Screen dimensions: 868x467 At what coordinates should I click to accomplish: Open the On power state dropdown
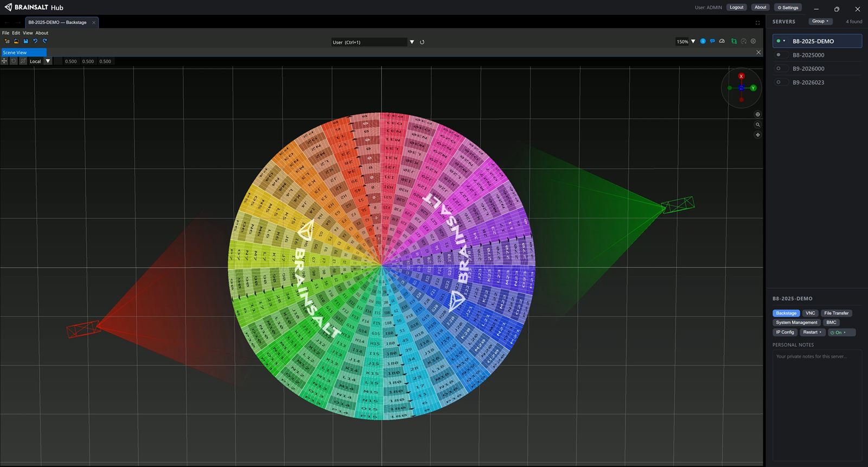(841, 332)
